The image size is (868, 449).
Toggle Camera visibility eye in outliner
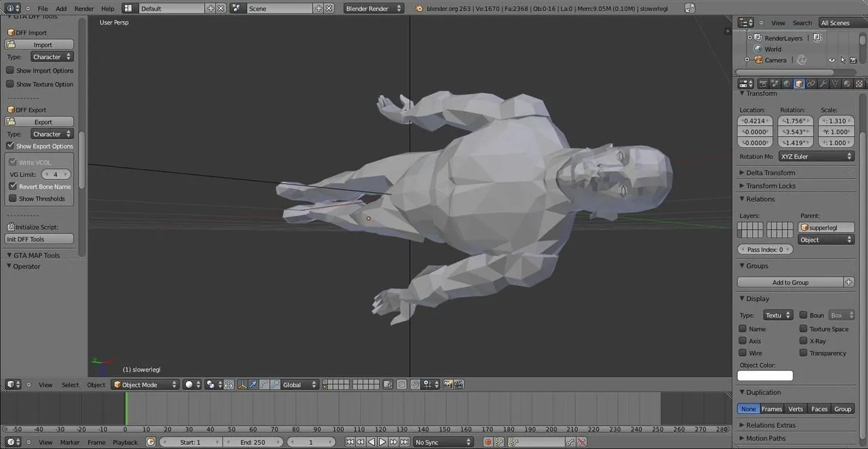click(x=831, y=60)
